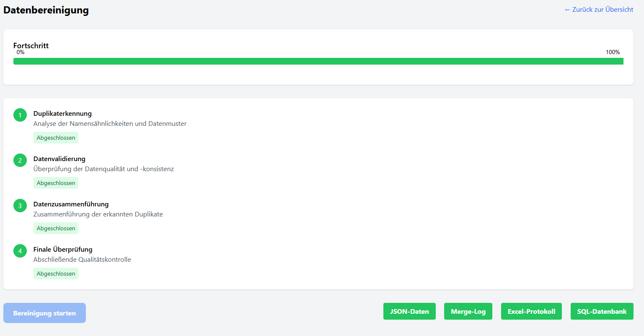Click the step 1 circle for Duplikaterkennung
Viewport: 644px width, 336px height.
tap(20, 115)
